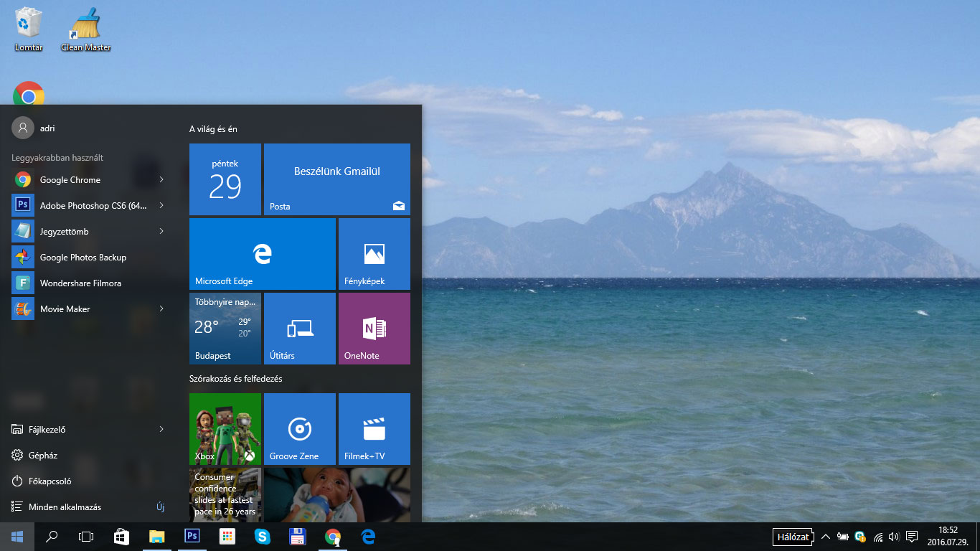Open File Explorer from the taskbar
The image size is (980, 551).
[x=156, y=537]
